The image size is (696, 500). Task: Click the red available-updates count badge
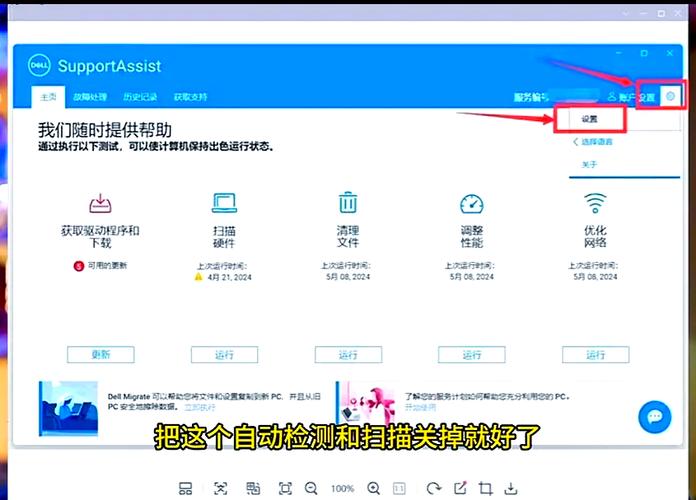click(79, 266)
